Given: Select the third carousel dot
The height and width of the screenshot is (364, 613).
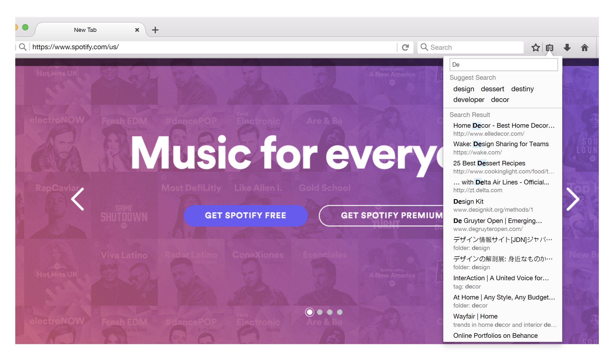Looking at the screenshot, I should 330,312.
